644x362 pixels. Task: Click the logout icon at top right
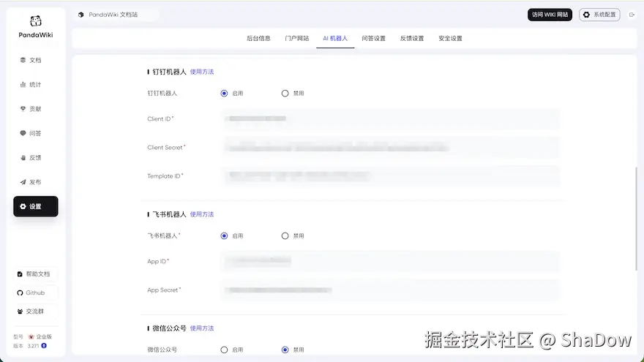click(x=632, y=15)
